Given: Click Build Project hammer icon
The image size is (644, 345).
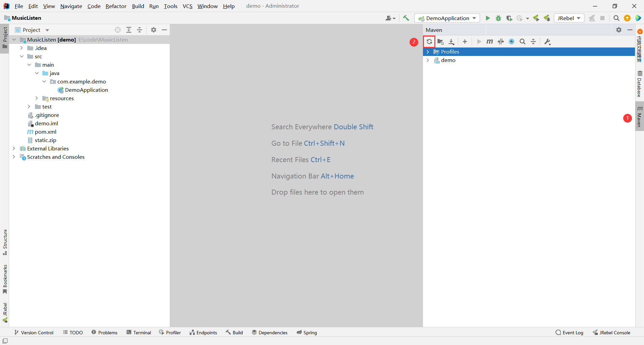Looking at the screenshot, I should point(406,18).
